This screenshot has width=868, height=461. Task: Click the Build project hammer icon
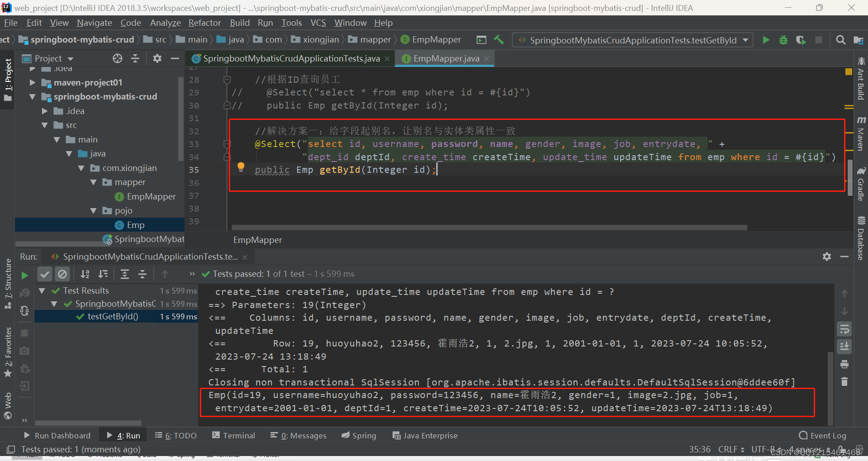pyautogui.click(x=499, y=40)
